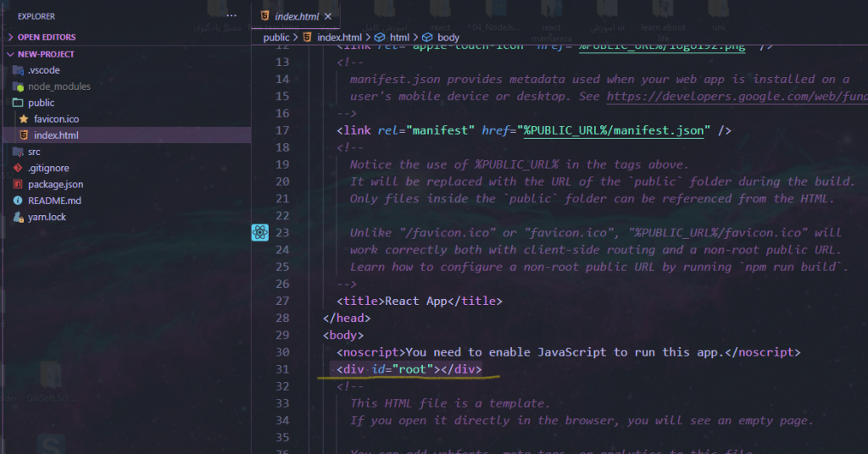The height and width of the screenshot is (454, 868).
Task: Collapse the public folder chevron
Action: click(x=18, y=102)
